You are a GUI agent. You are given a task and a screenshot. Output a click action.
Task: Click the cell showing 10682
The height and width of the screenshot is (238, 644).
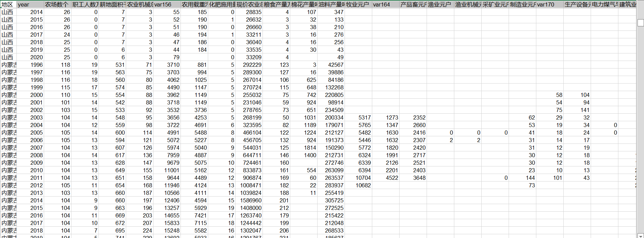tap(358, 185)
